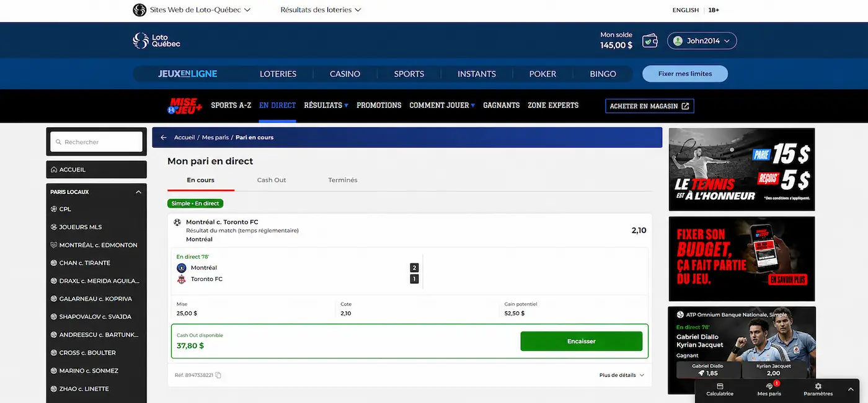Open ACCUEIL in left sidebar
The width and height of the screenshot is (868, 403).
pos(96,170)
